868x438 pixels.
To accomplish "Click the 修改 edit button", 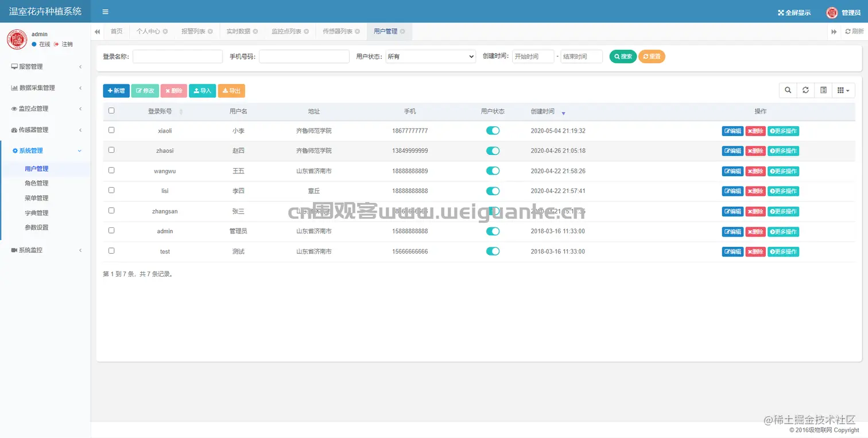I will (x=145, y=91).
